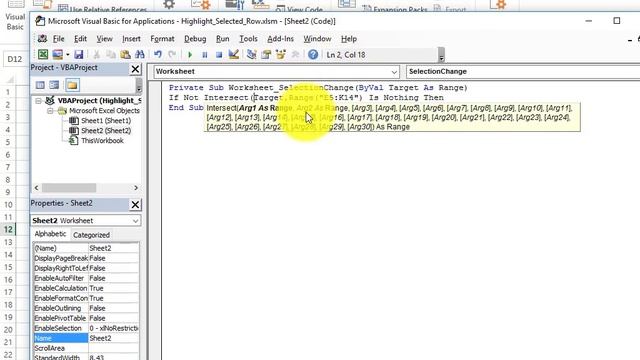Click the Insert UserForm toolbar icon

[x=58, y=54]
